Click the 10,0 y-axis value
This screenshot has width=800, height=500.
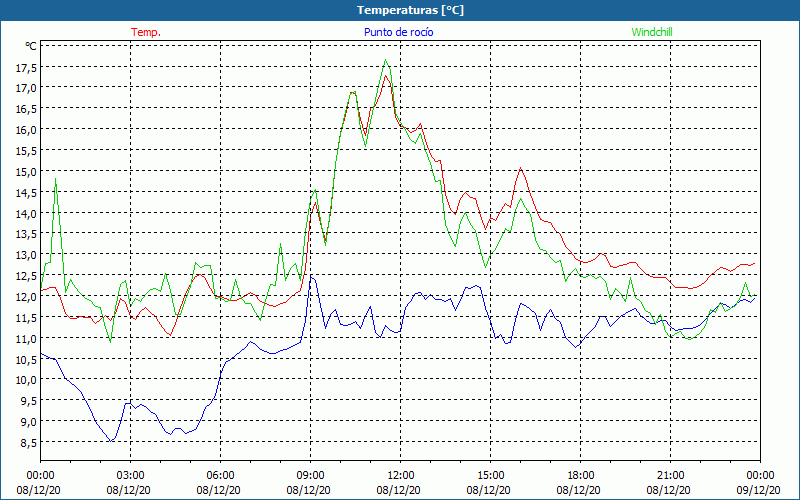pyautogui.click(x=27, y=380)
